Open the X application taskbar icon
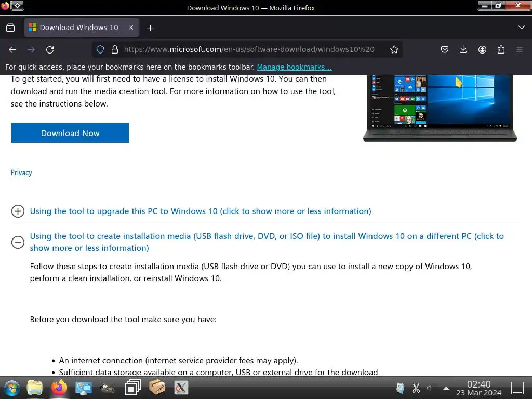The height and width of the screenshot is (399, 532). 181,388
